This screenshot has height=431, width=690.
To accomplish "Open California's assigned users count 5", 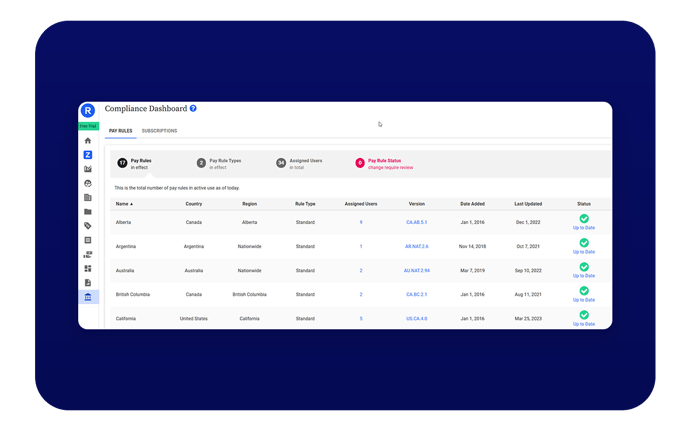I will [361, 319].
